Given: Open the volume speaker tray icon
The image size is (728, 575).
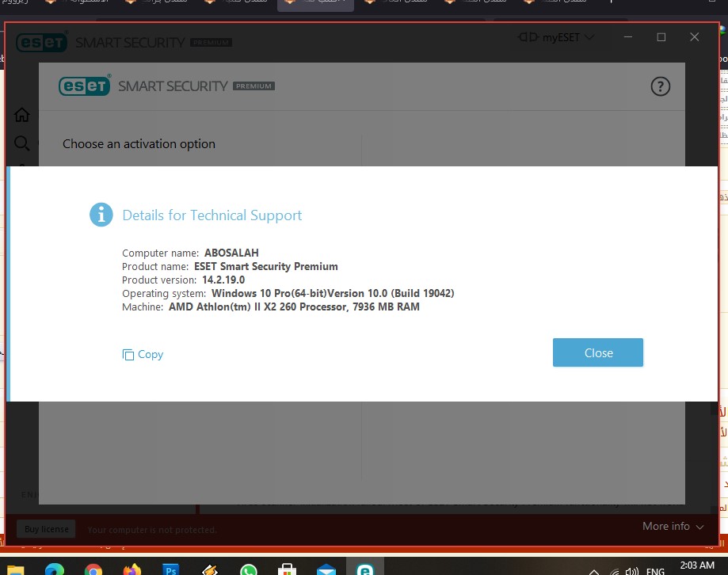Looking at the screenshot, I should (632, 571).
